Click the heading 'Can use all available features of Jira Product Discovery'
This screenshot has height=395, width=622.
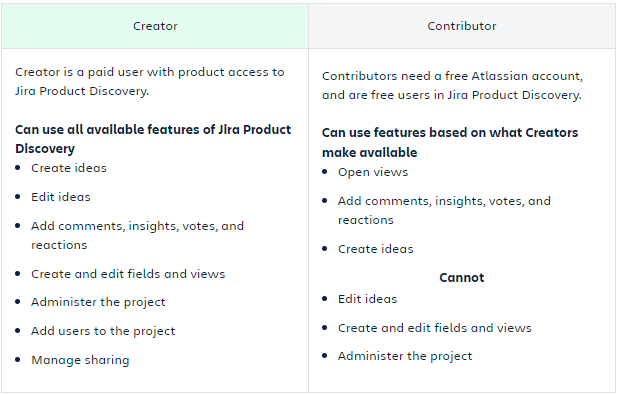coord(153,139)
